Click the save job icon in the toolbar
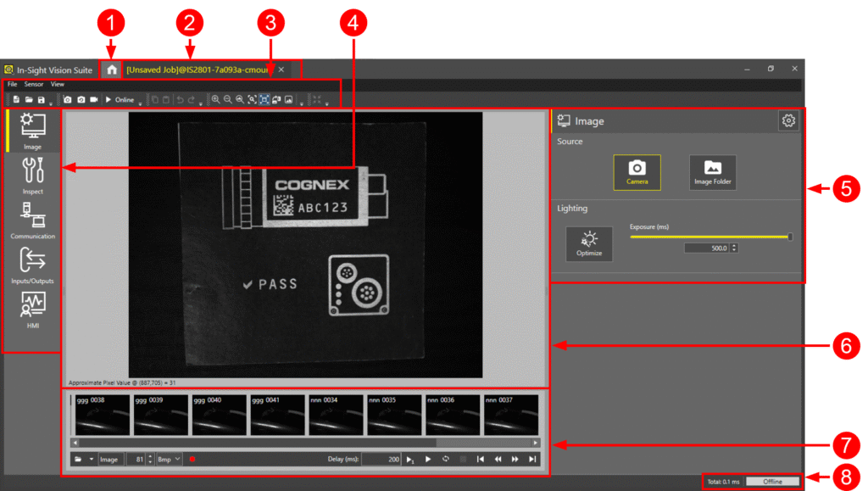The image size is (868, 491). [x=42, y=100]
